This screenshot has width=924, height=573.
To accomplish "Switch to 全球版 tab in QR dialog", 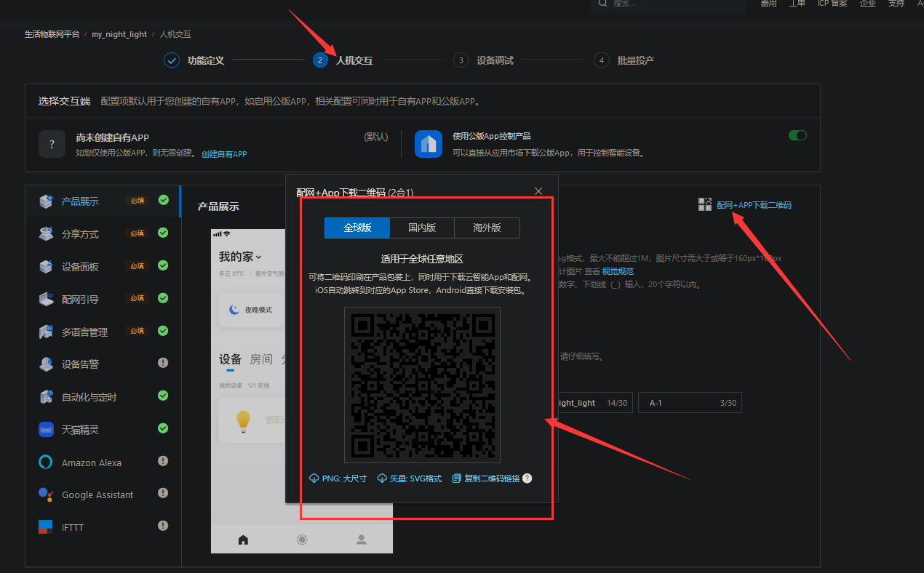I will [357, 228].
